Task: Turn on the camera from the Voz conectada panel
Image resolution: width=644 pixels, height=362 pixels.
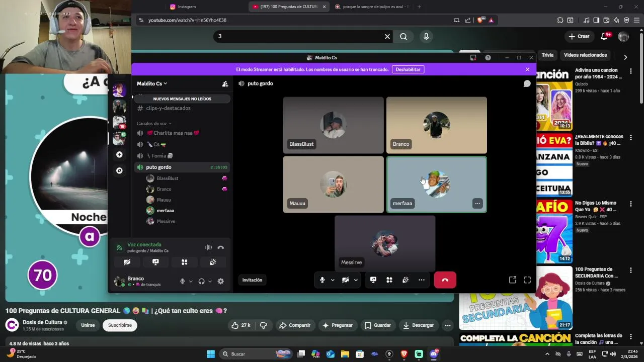Action: (x=127, y=262)
